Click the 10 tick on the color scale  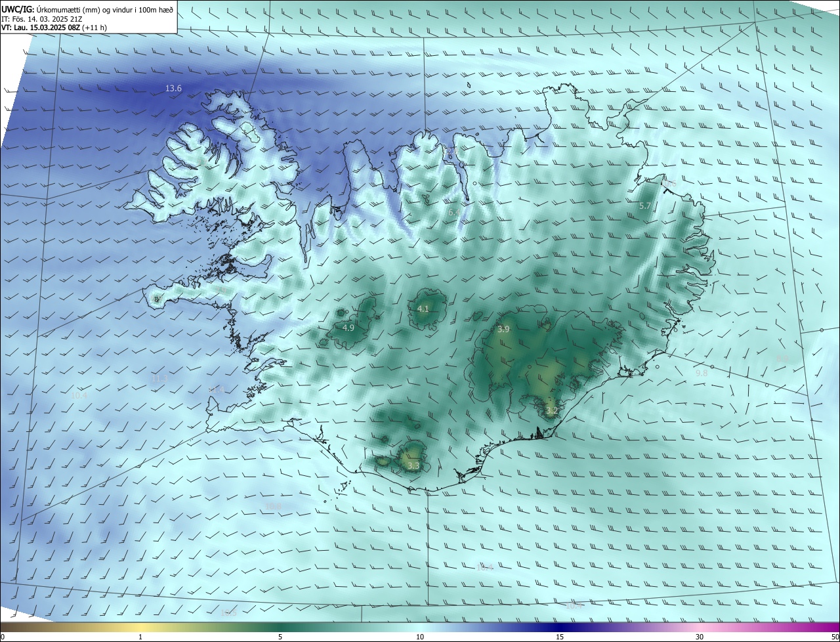click(420, 637)
